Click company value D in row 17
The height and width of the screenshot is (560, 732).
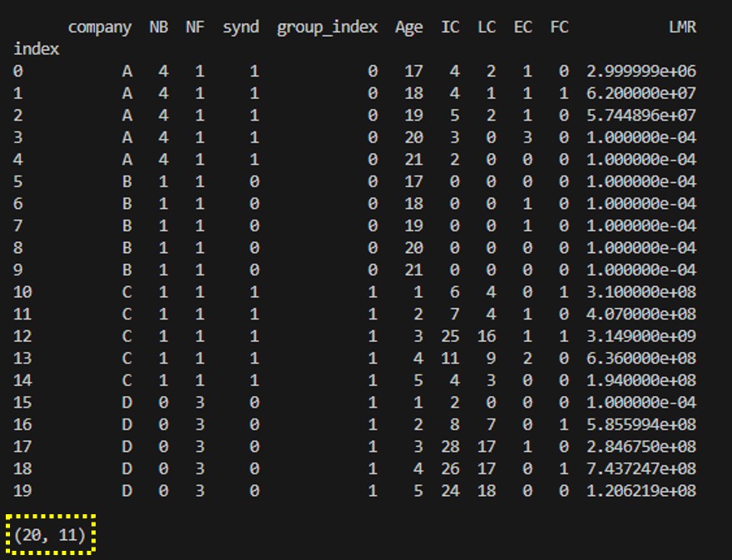pyautogui.click(x=127, y=447)
